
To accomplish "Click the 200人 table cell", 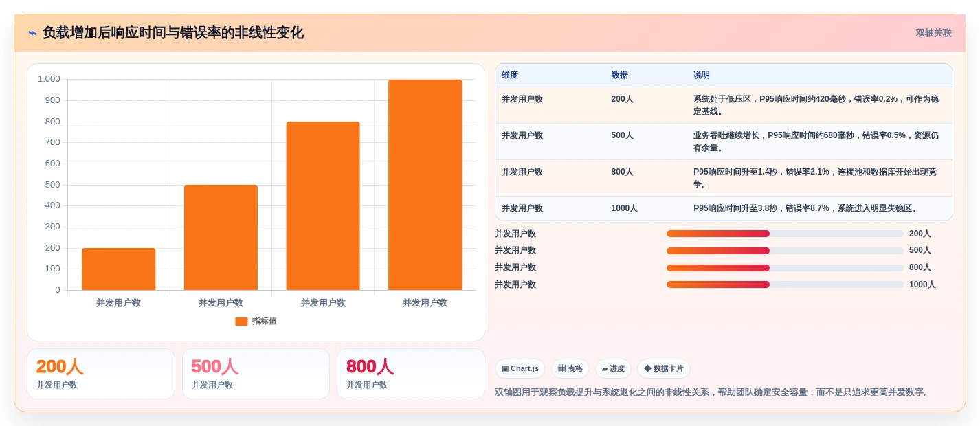I will pos(623,99).
